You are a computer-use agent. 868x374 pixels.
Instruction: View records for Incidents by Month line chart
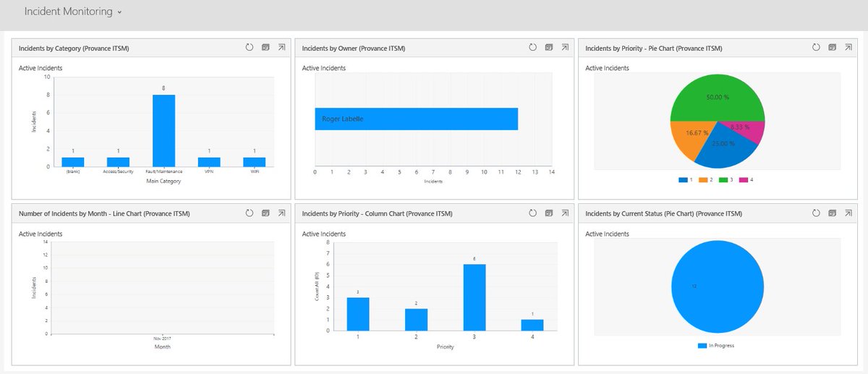pos(265,213)
